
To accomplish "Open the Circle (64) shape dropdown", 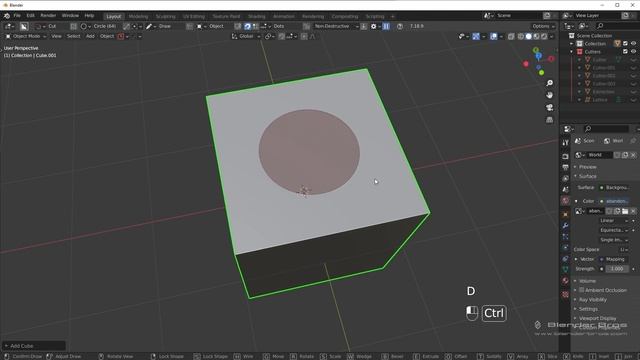I will [x=98, y=26].
